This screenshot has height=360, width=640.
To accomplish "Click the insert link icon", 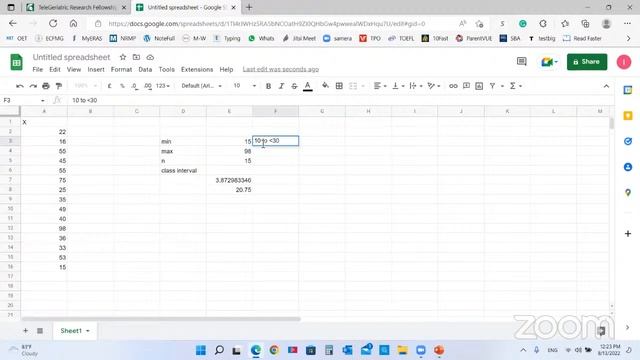I will 453,86.
